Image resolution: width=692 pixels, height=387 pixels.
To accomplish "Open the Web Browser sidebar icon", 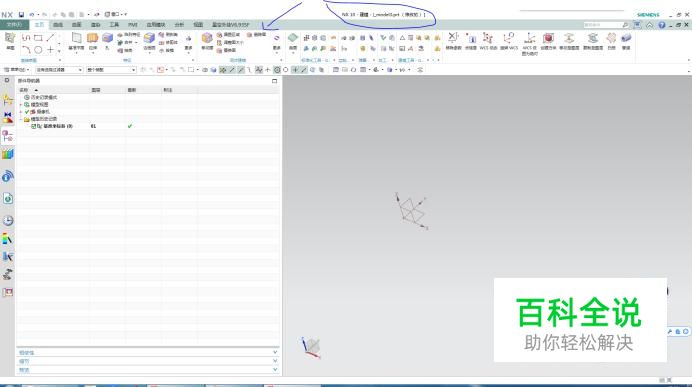I will [8, 199].
